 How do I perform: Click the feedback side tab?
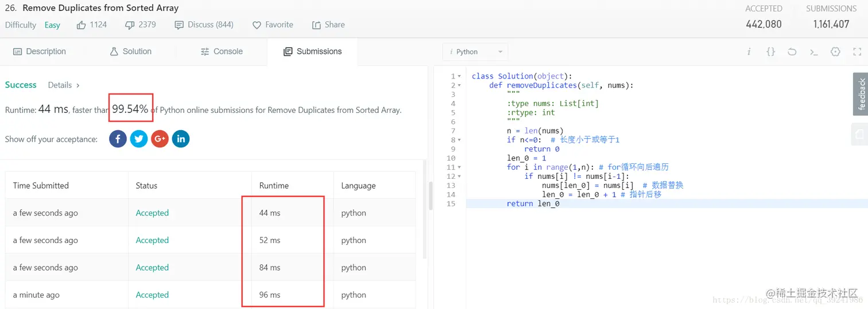(x=861, y=94)
